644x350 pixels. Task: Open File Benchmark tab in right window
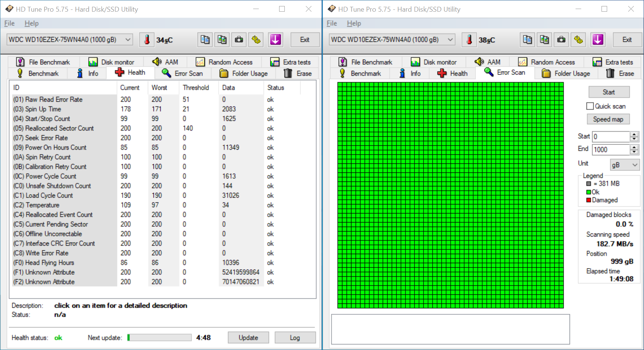[365, 62]
